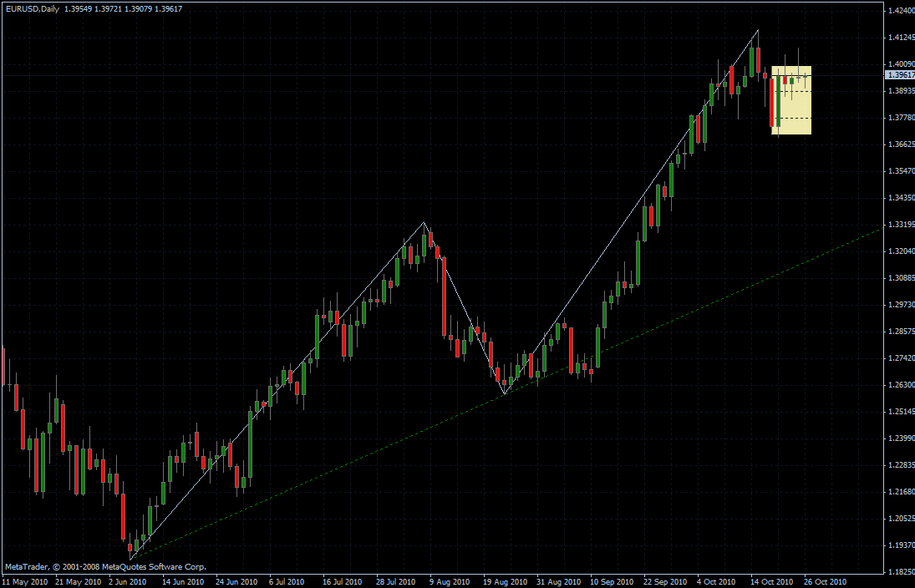The width and height of the screenshot is (915, 588).
Task: Click the highlighted current price label 1.39617
Action: click(900, 75)
